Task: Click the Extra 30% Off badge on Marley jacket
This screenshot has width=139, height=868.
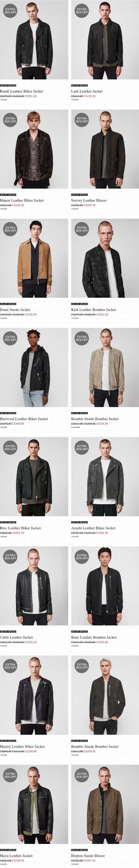Action: point(10,666)
